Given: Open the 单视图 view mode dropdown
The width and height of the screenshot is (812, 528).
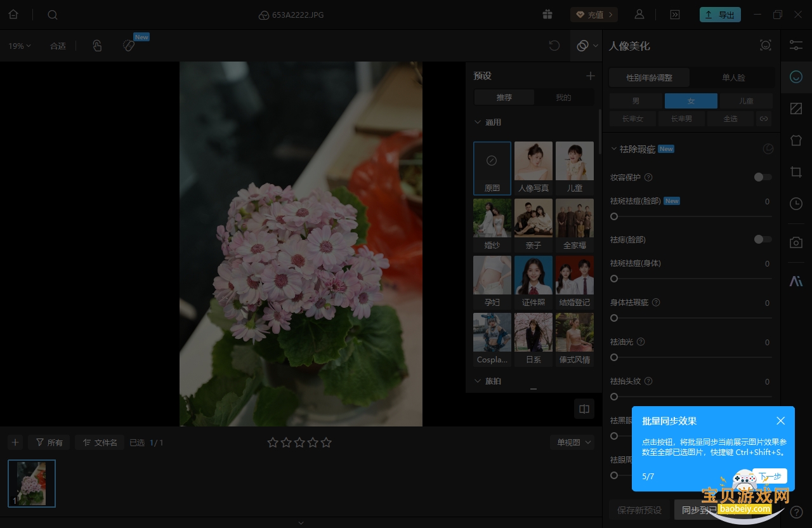Looking at the screenshot, I should 572,442.
